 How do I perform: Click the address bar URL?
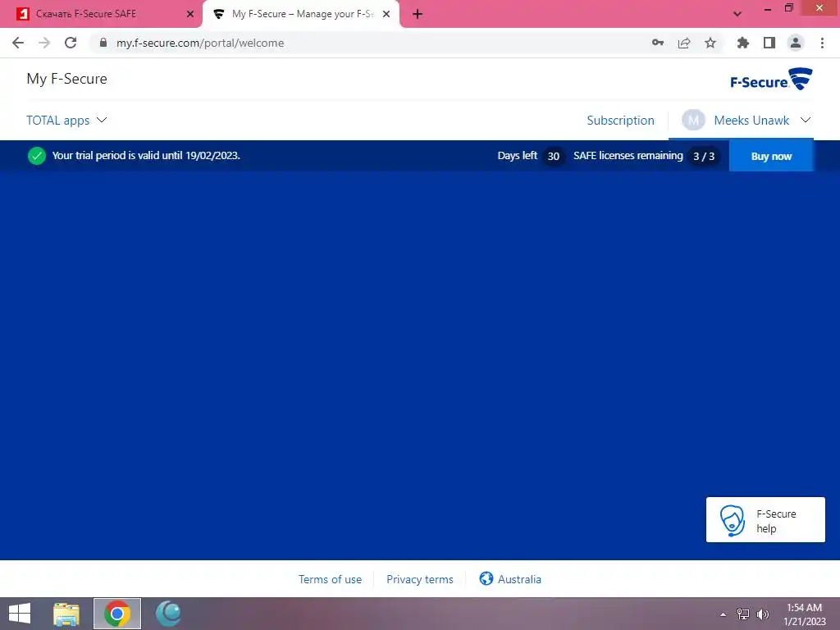click(200, 43)
